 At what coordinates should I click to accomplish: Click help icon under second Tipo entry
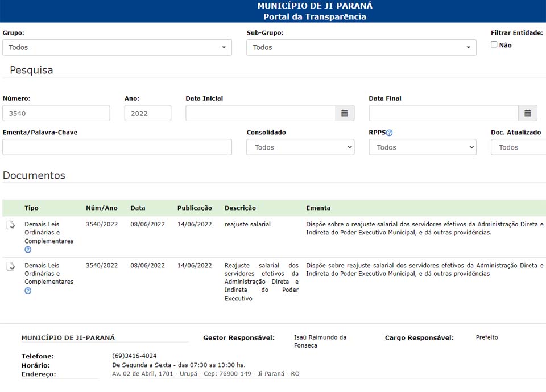[x=28, y=291]
